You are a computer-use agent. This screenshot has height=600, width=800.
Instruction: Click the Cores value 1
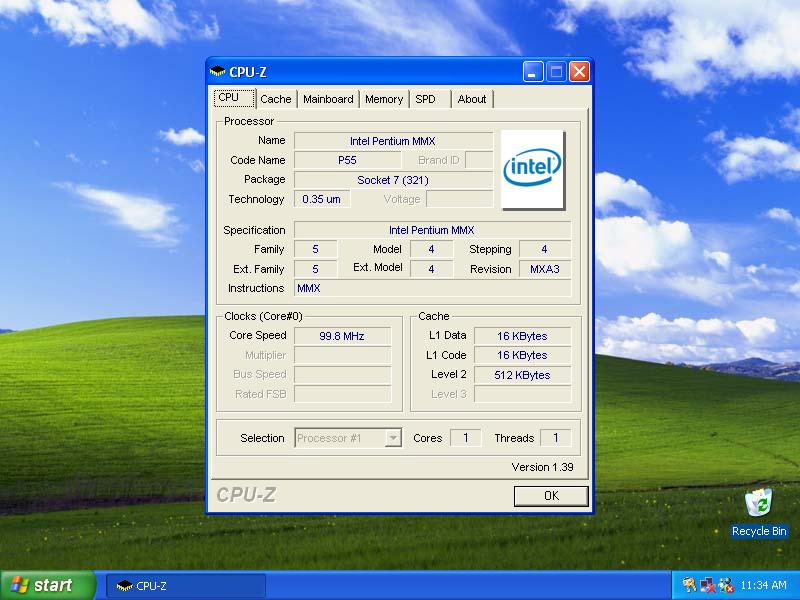(x=465, y=438)
